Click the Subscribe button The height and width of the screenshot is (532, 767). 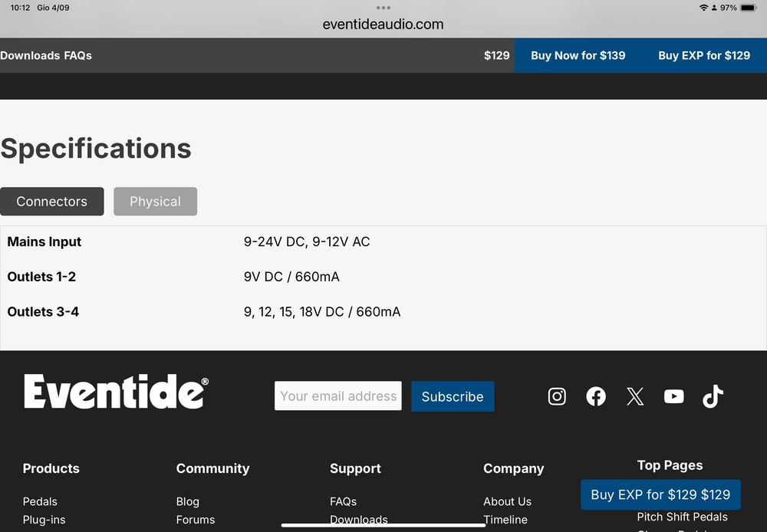point(453,396)
